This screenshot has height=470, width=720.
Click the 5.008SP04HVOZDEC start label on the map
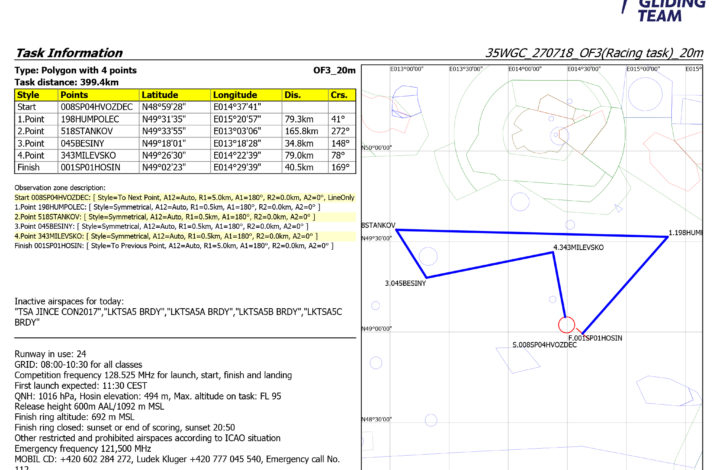click(548, 345)
